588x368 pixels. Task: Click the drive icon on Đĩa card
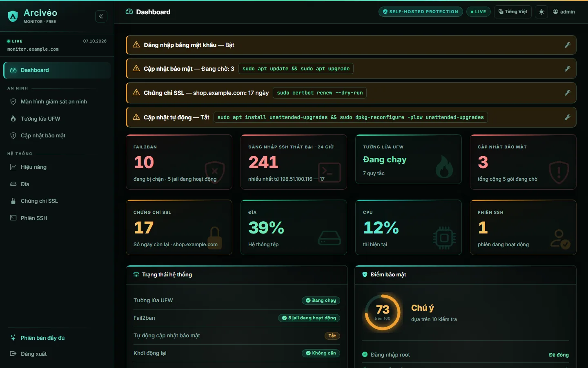[329, 238]
